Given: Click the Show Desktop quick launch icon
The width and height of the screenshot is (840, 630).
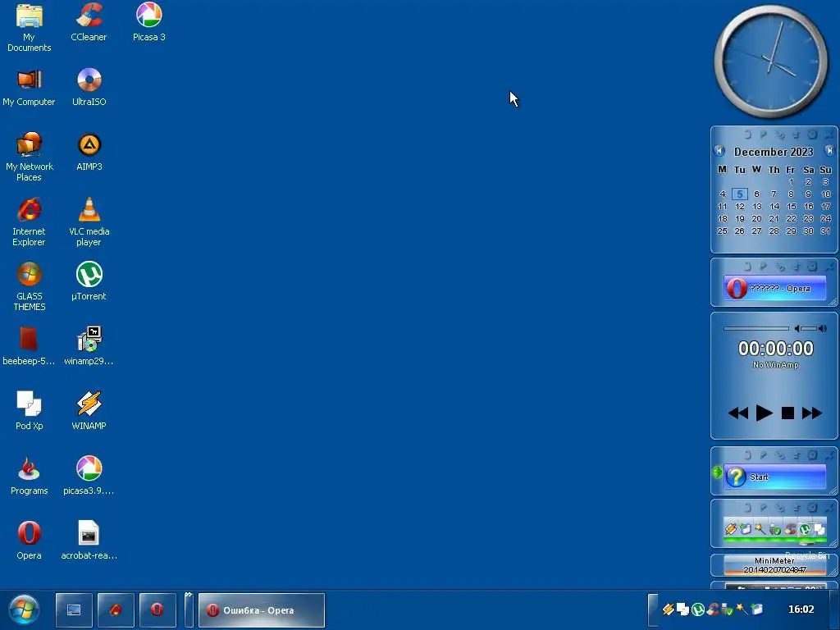Looking at the screenshot, I should 74,609.
